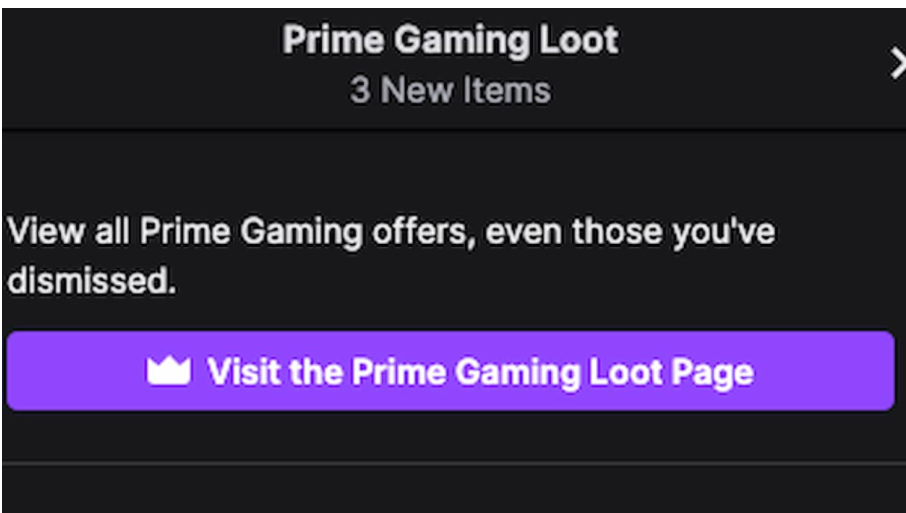Click the word Gaming in header title

tap(462, 42)
